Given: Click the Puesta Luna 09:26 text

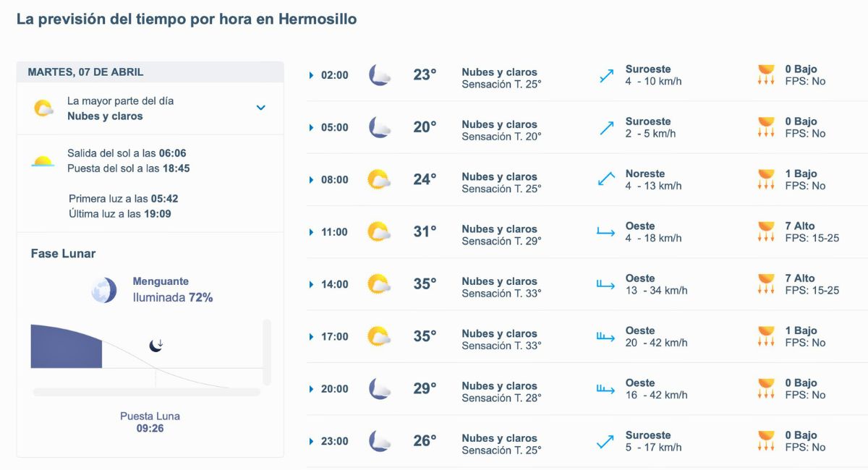Looking at the screenshot, I should pos(150,421).
